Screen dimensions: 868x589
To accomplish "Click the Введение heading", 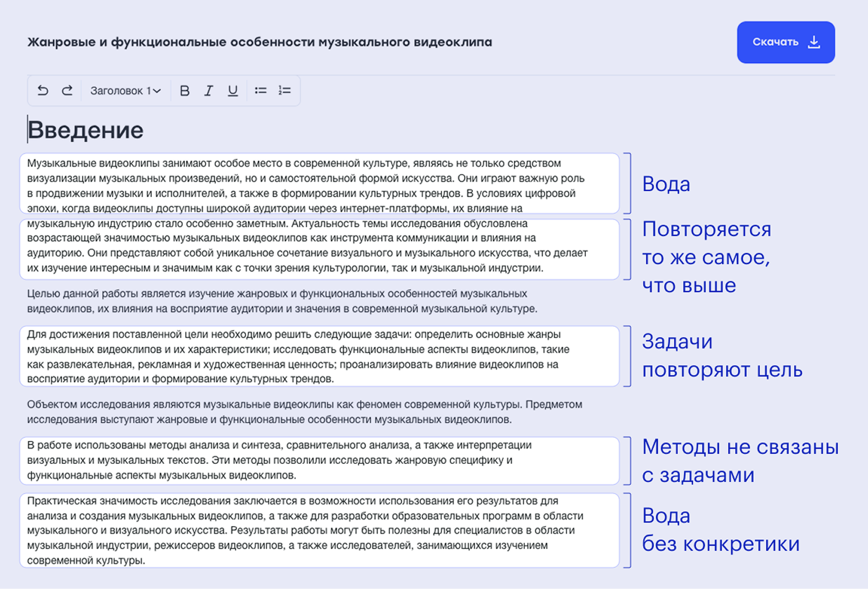I will pyautogui.click(x=86, y=130).
